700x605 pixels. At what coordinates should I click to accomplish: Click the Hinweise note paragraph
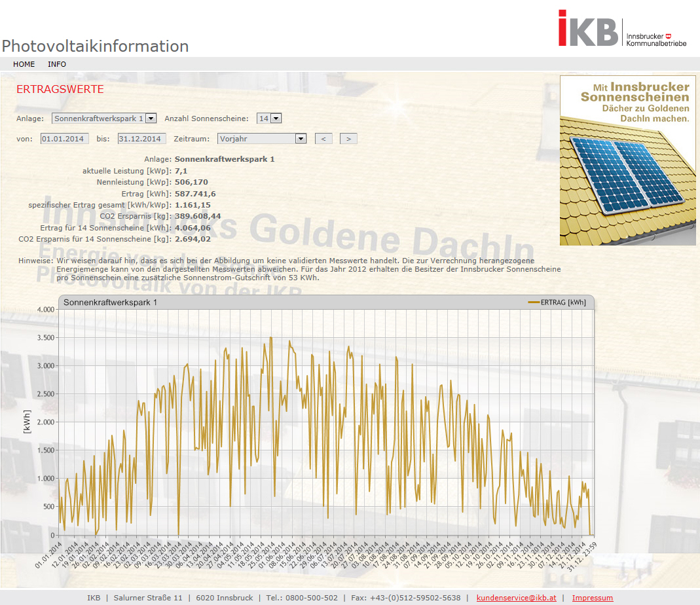point(289,269)
